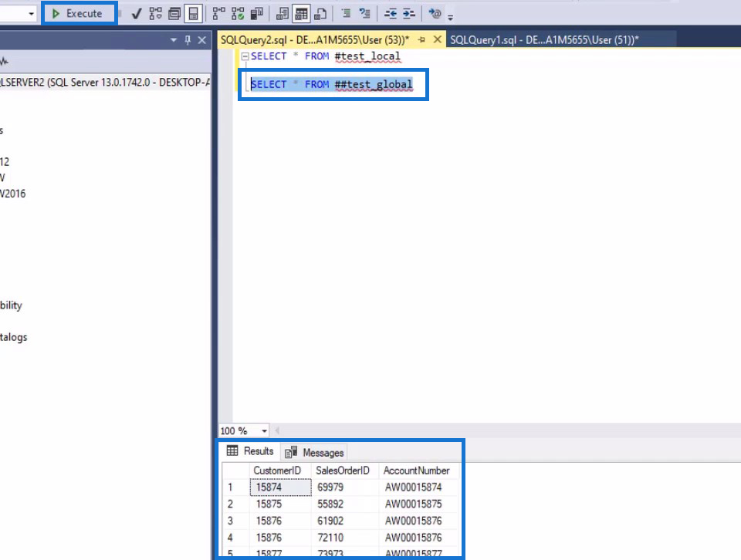Click AccountNumber cell AW00015874
The width and height of the screenshot is (741, 560).
[418, 487]
